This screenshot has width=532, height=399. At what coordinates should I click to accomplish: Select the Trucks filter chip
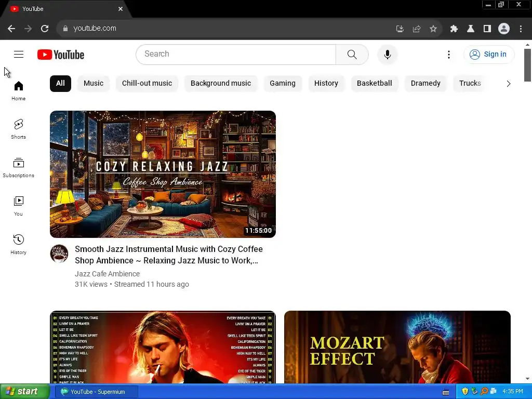tap(470, 84)
